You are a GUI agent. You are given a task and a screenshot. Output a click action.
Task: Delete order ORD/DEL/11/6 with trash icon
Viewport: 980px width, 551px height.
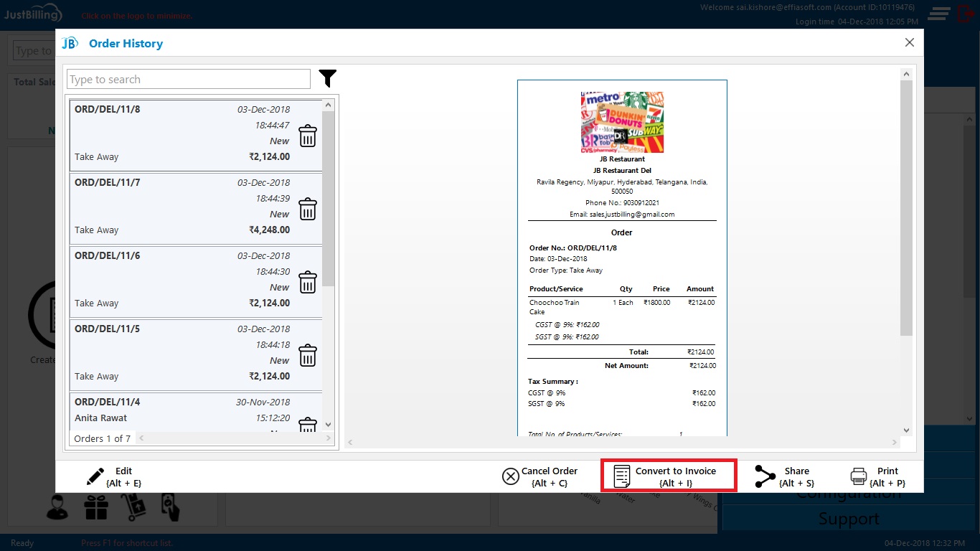pyautogui.click(x=308, y=282)
